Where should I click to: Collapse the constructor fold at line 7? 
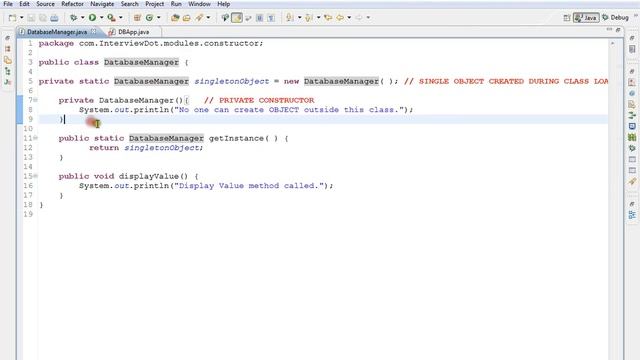(36, 100)
